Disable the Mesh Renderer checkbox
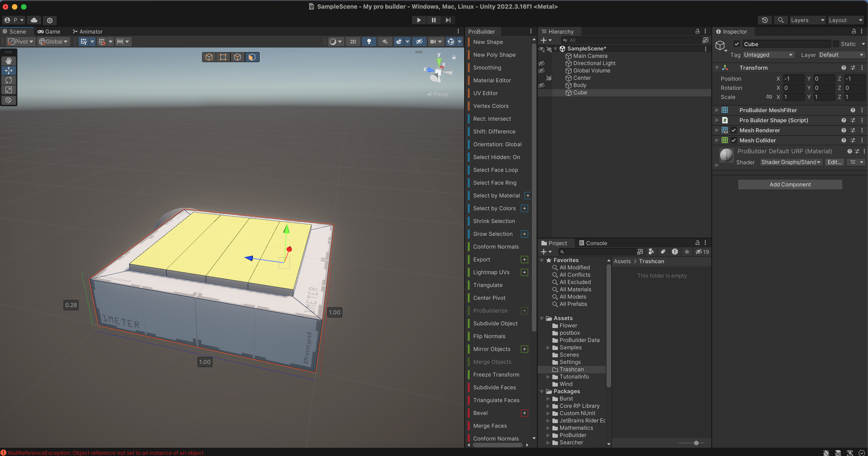The width and height of the screenshot is (868, 456). pos(734,130)
